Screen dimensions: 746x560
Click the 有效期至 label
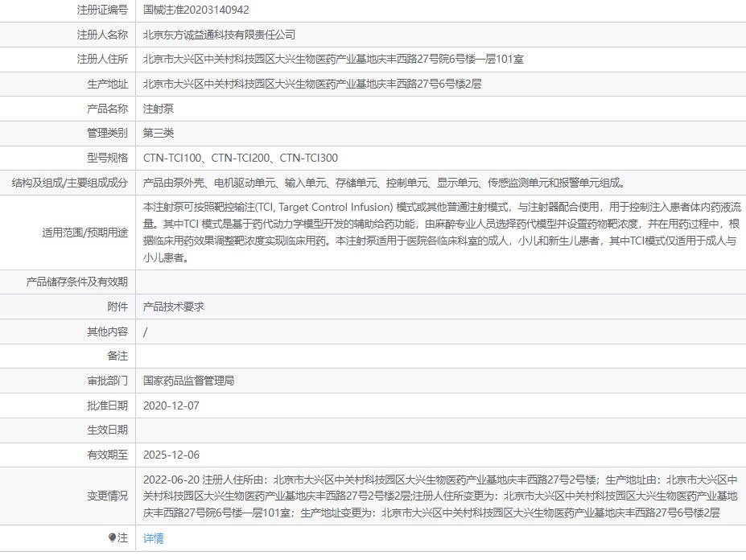click(108, 455)
